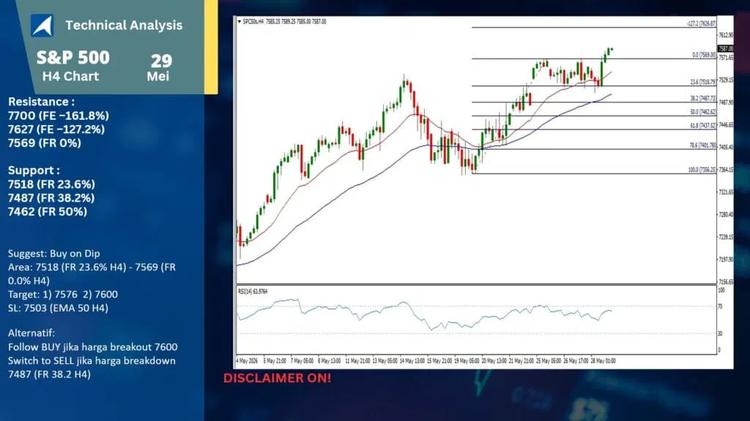
Task: Click the '4 May 2026' time label
Action: pos(248,361)
